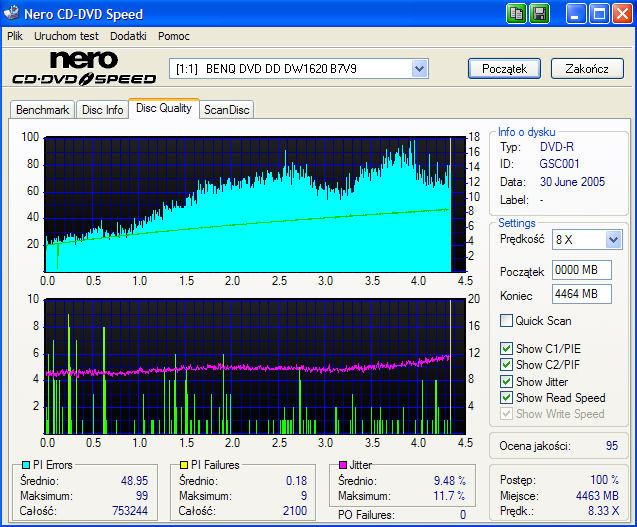Uncheck Show C2/PIF option
Screen dimensions: 637x527
[x=506, y=364]
